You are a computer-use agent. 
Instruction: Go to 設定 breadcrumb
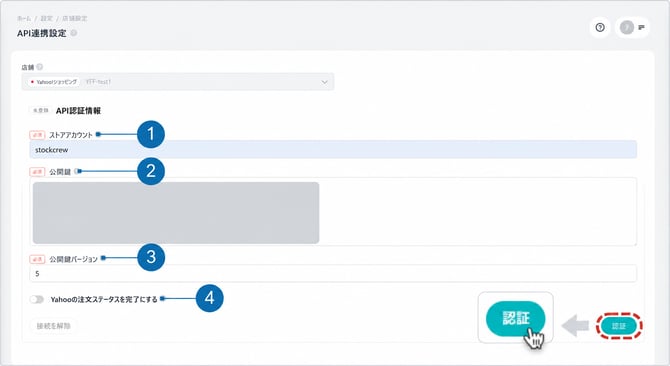[x=47, y=18]
